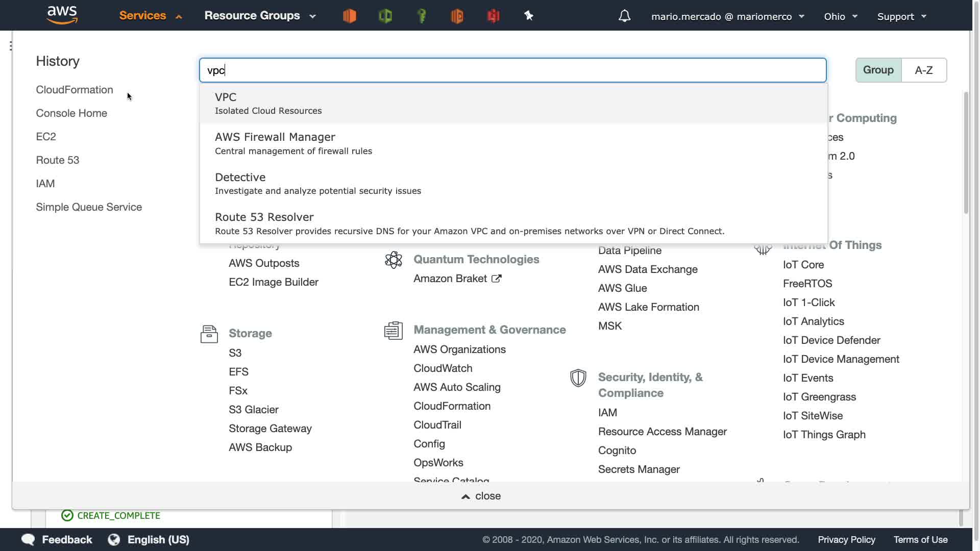Image resolution: width=980 pixels, height=551 pixels.
Task: Open notifications bell icon
Action: coord(624,16)
